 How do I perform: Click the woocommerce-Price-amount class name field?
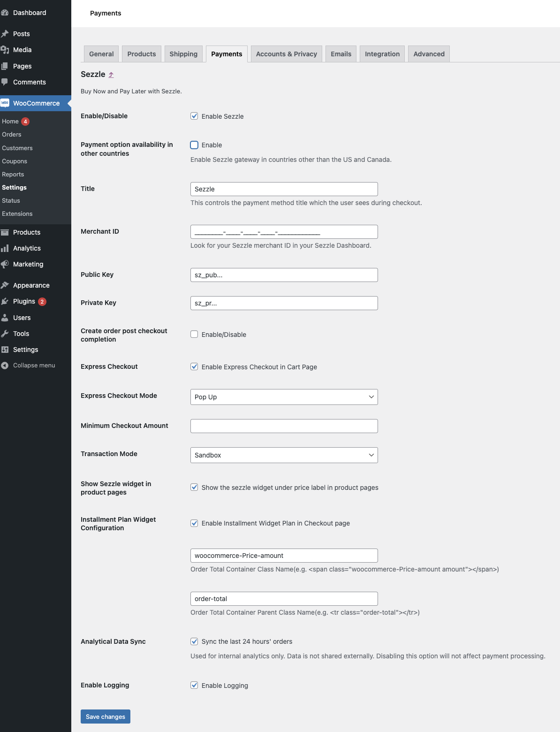284,556
